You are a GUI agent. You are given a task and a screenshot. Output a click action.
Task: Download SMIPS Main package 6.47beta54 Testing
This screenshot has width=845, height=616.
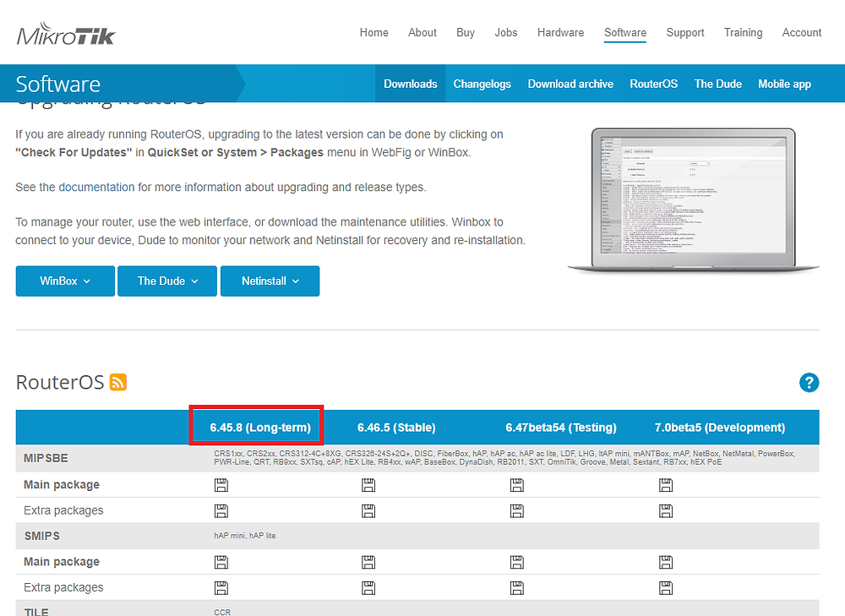point(517,562)
